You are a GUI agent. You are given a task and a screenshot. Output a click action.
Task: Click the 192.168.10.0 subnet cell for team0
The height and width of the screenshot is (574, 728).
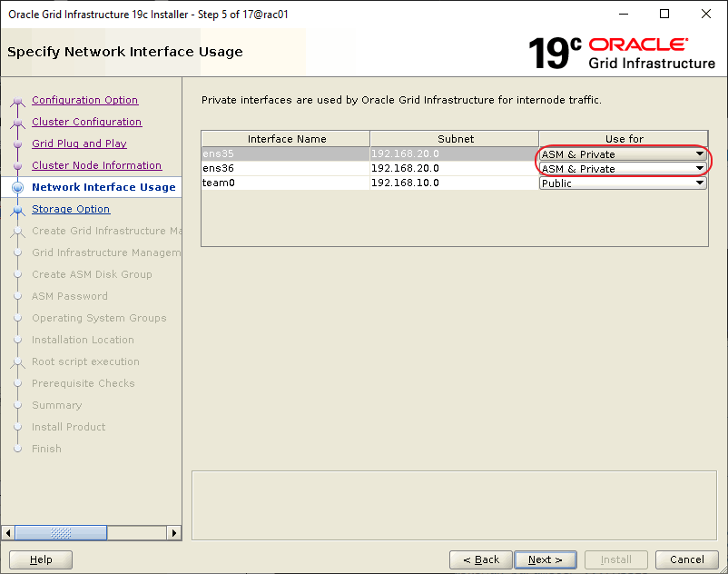coord(454,183)
